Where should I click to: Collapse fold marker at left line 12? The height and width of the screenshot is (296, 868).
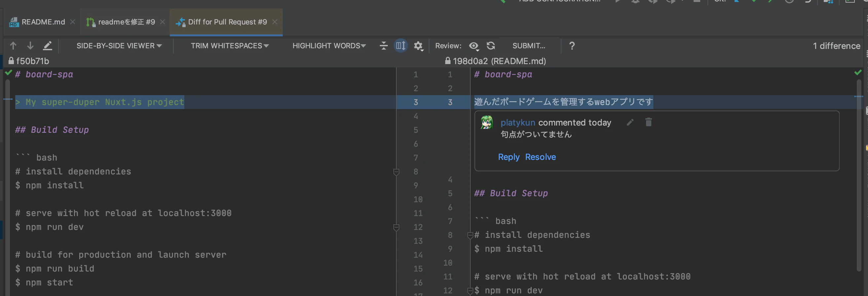coord(396,228)
